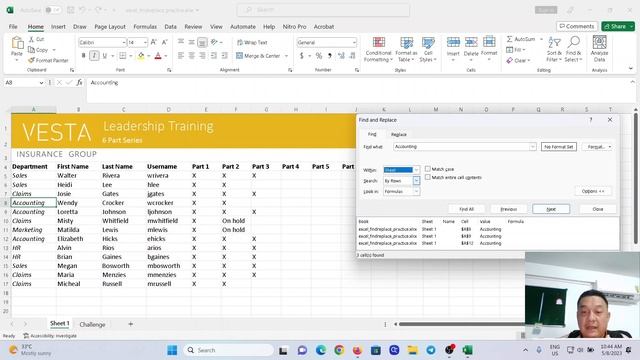Click the borders icon in Font group
Screen dimensions: 640x360
(x=122, y=56)
